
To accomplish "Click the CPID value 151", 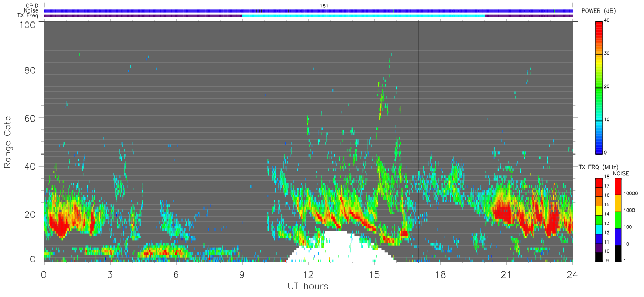I will [x=324, y=6].
